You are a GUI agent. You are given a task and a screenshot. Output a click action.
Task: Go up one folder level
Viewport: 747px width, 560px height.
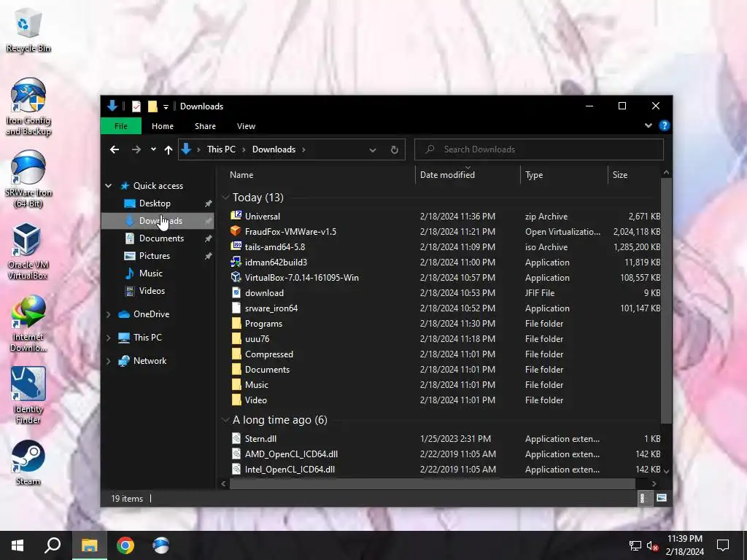tap(169, 149)
